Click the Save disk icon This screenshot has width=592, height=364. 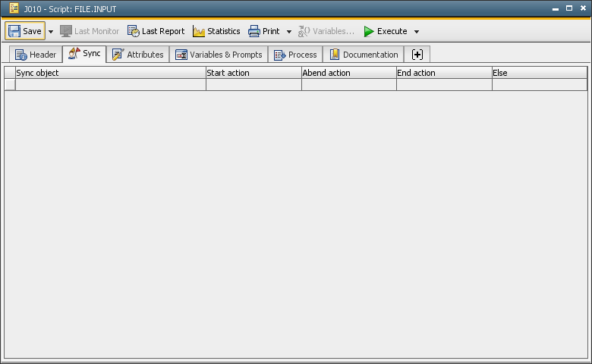14,31
